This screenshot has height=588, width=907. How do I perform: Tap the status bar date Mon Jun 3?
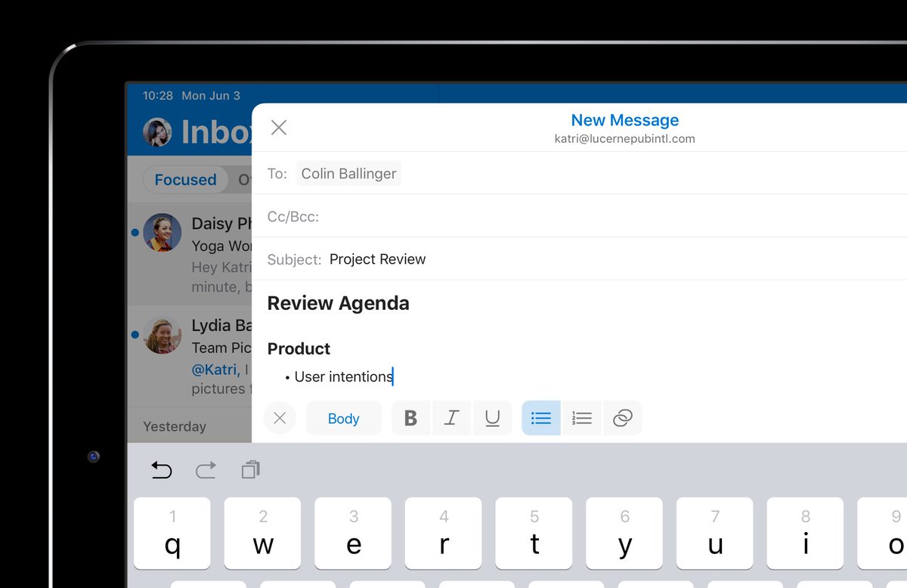pos(211,96)
